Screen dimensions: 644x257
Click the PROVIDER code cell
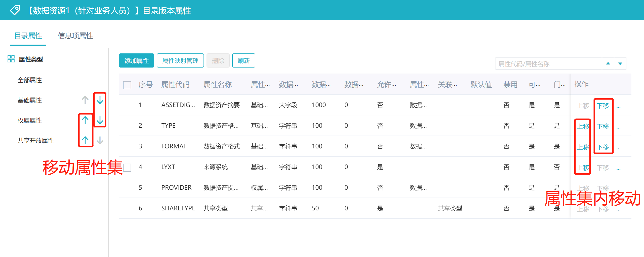pyautogui.click(x=176, y=188)
